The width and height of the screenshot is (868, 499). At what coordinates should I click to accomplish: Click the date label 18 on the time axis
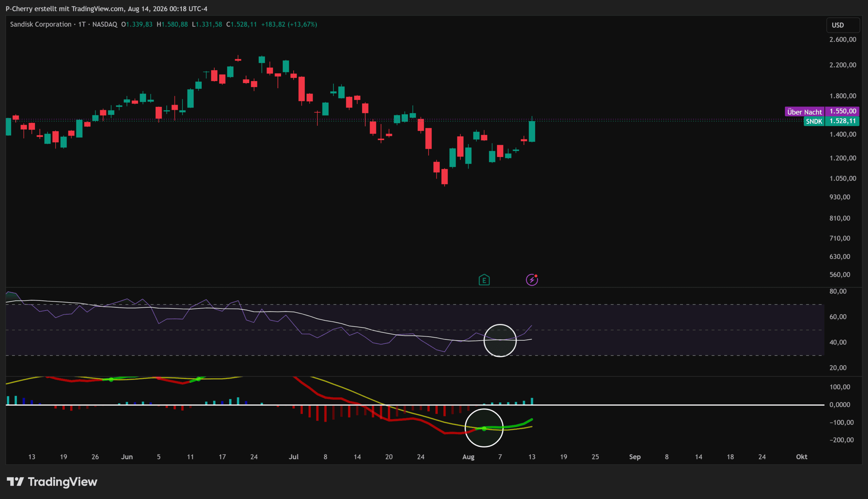click(x=730, y=457)
